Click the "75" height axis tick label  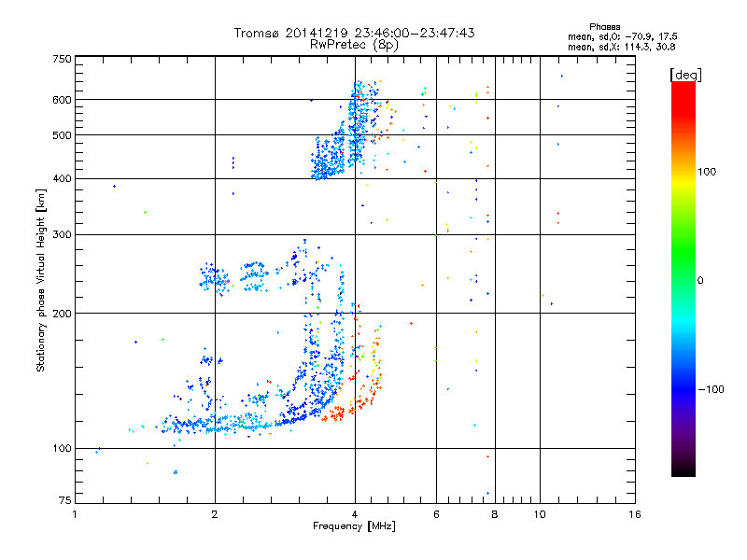tap(65, 500)
